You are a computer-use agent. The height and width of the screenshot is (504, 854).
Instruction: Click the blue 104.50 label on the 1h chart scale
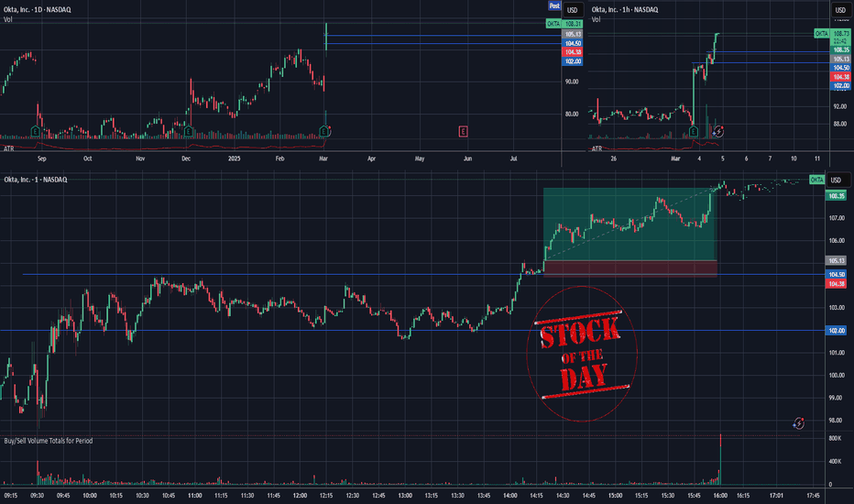click(x=841, y=68)
